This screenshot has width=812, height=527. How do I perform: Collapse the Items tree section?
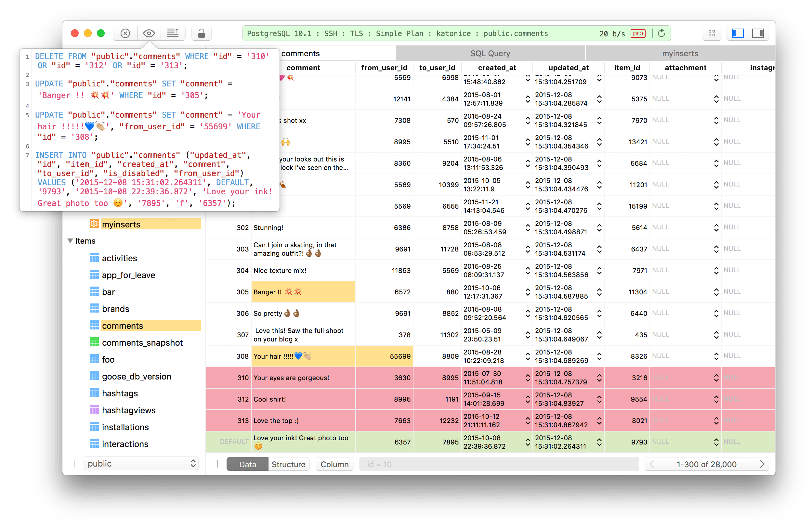(x=70, y=241)
